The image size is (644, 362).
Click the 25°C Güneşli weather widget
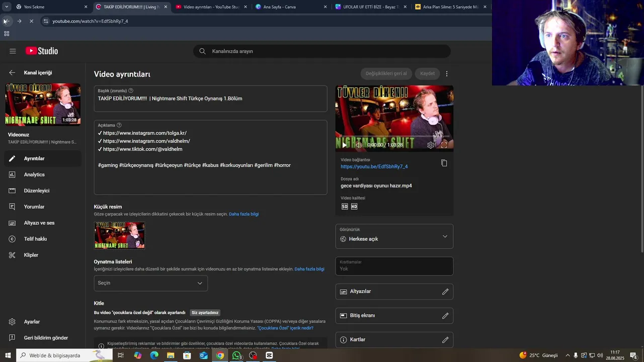tap(538, 355)
